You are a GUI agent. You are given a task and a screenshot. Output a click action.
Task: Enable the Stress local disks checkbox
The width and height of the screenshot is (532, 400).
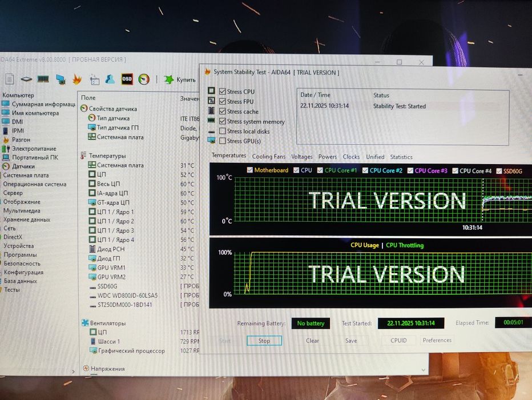click(x=223, y=131)
